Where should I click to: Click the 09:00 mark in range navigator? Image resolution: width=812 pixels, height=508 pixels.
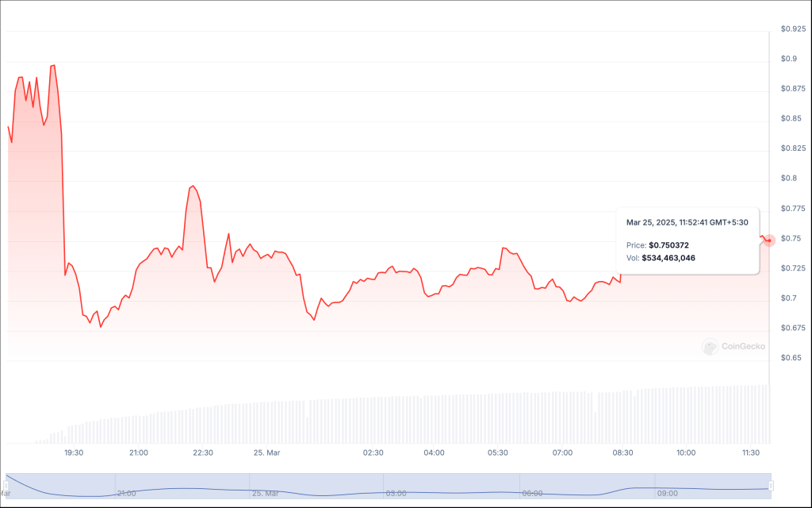coord(666,493)
